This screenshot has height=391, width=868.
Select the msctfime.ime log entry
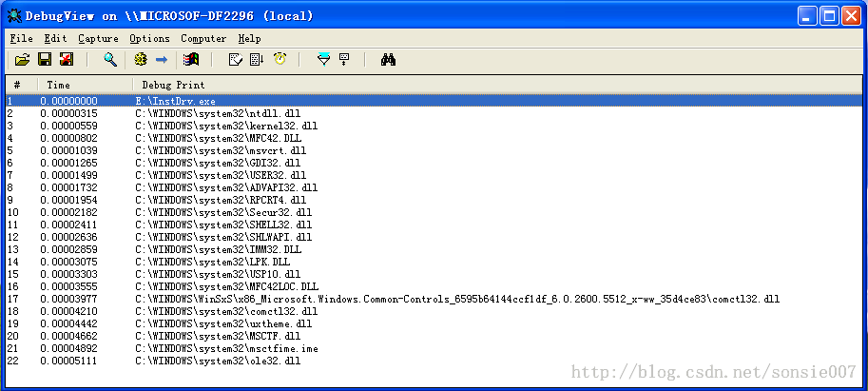[434, 348]
